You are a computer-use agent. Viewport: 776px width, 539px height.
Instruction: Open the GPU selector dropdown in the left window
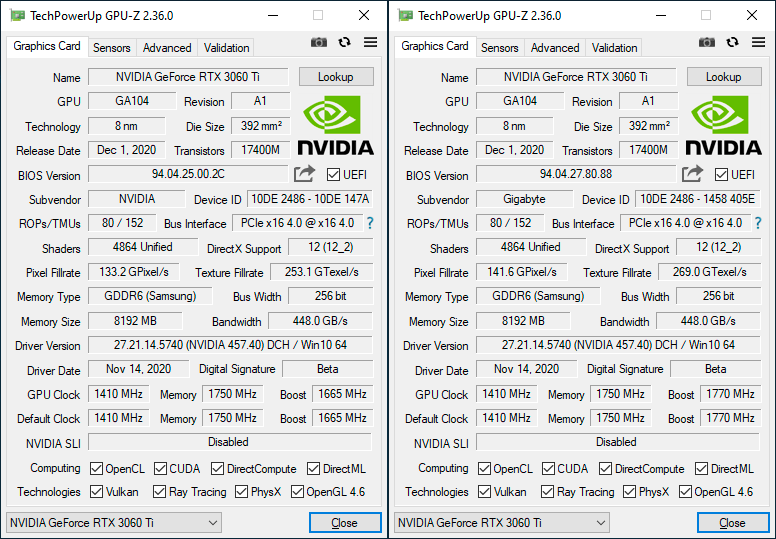[113, 522]
